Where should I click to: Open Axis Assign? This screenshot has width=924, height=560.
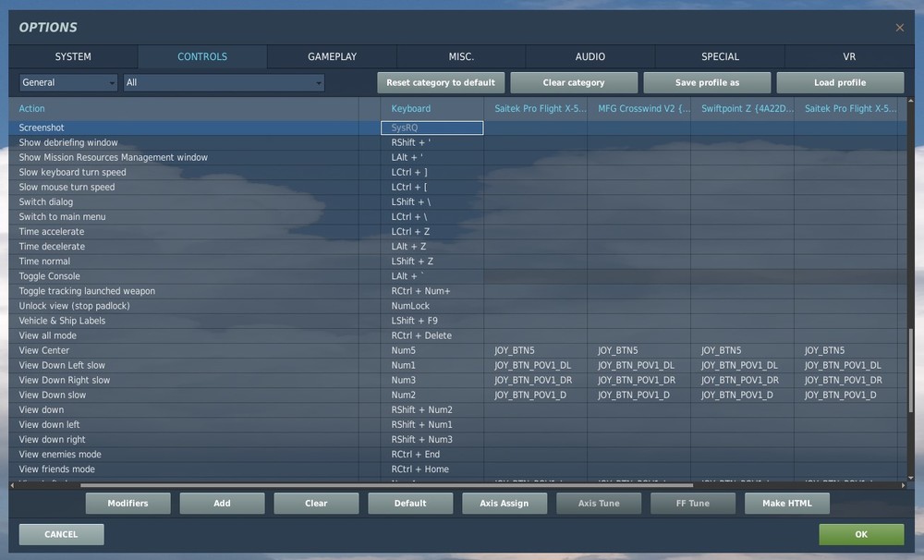click(505, 504)
